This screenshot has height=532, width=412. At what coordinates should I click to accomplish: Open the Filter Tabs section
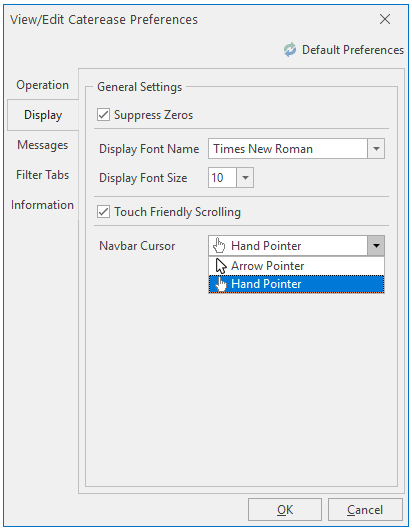[42, 175]
